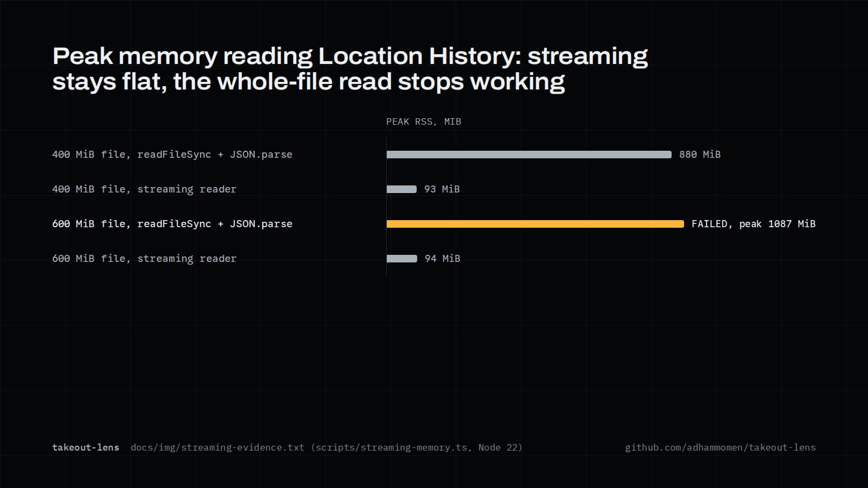Click the orange FAILED bar
868x488 pixels.
(535, 224)
